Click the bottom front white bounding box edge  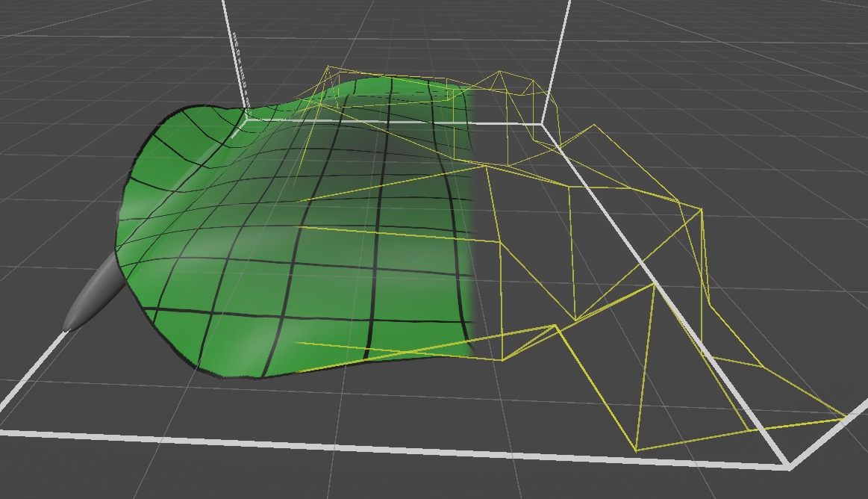(x=373, y=446)
